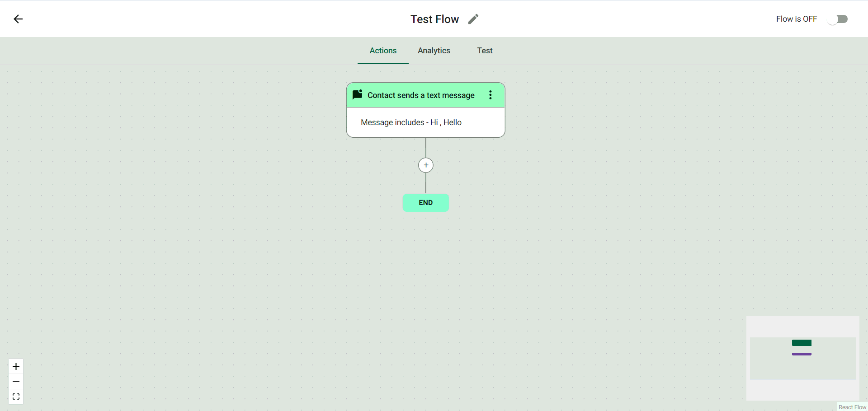Click the pencil icon to rename flow
This screenshot has height=411, width=868.
pos(473,19)
